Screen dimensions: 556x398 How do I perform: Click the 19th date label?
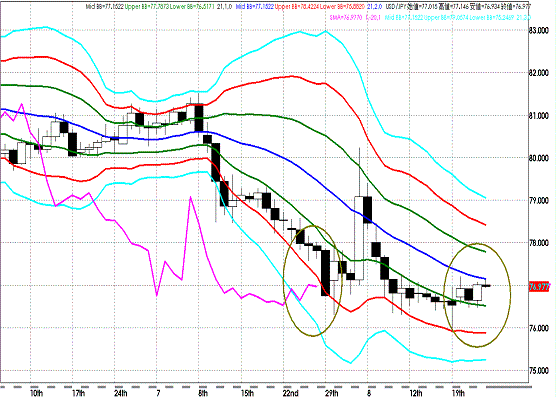(x=458, y=393)
